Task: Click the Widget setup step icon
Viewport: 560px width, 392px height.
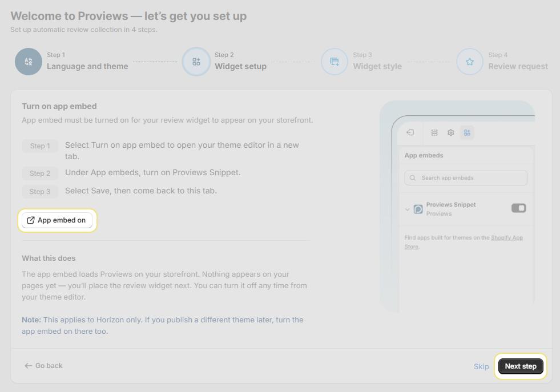Action: tap(196, 62)
